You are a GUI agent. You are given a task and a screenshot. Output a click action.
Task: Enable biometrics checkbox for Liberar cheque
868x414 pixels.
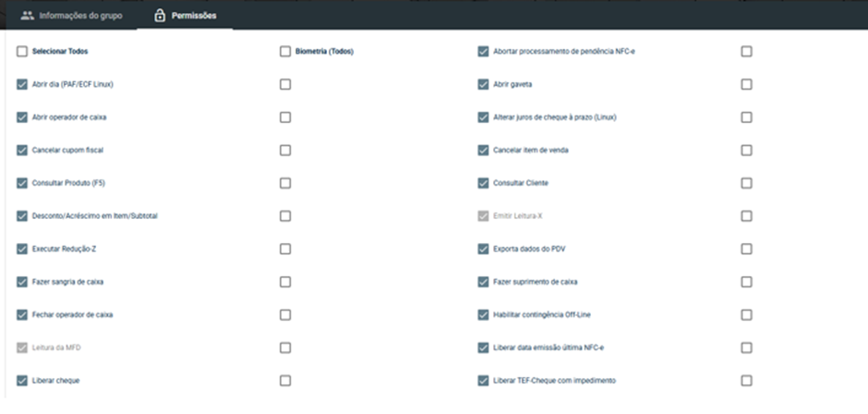[x=285, y=381]
